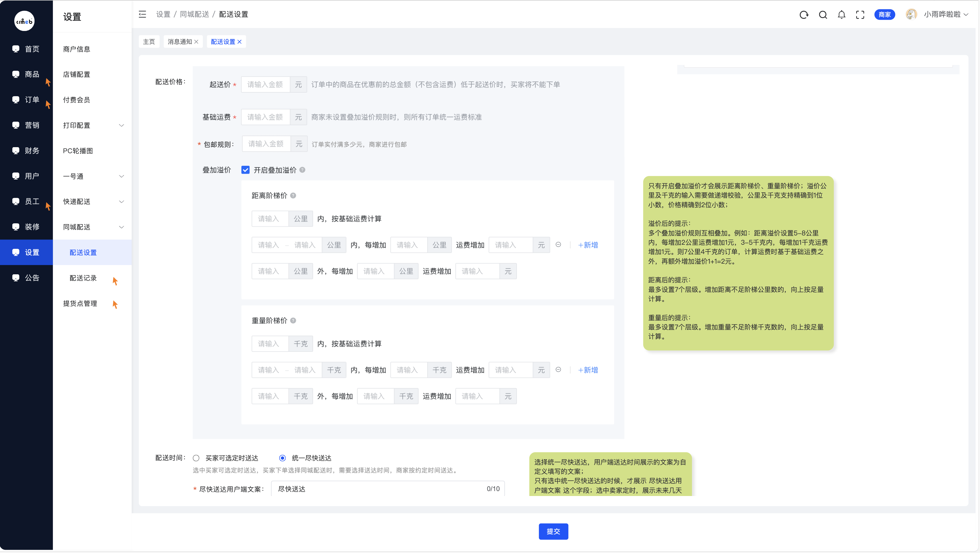Switch to the 主页 tab

pos(149,42)
